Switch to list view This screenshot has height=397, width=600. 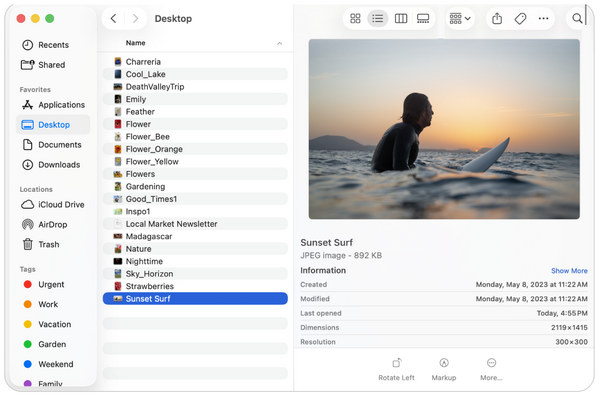tap(378, 18)
